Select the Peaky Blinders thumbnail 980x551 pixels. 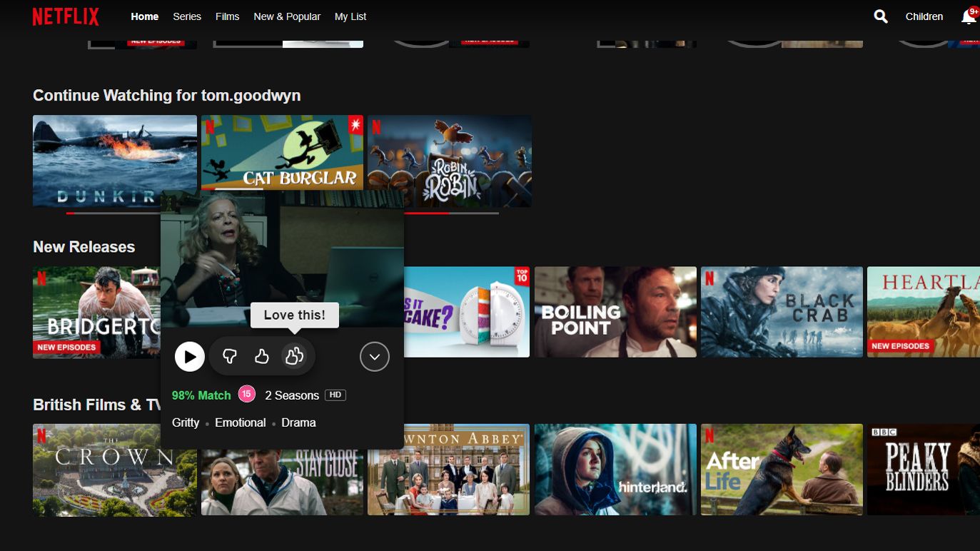coord(923,469)
